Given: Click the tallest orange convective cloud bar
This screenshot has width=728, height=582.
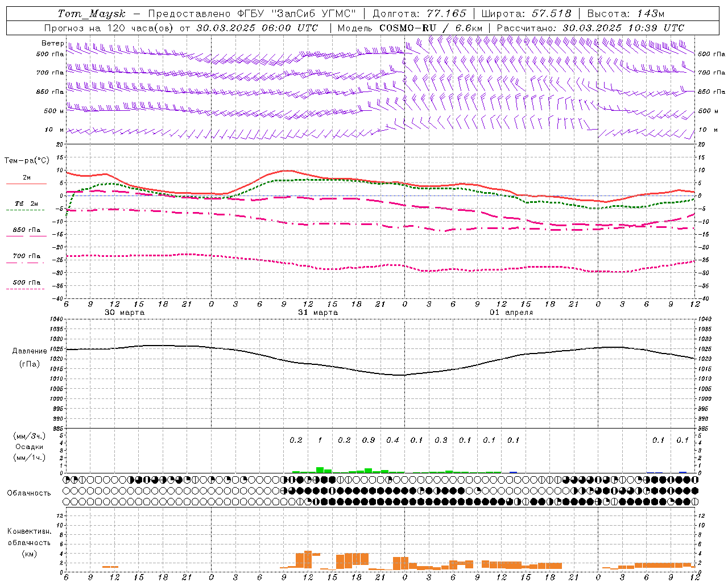Looking at the screenshot, I should pos(308,559).
